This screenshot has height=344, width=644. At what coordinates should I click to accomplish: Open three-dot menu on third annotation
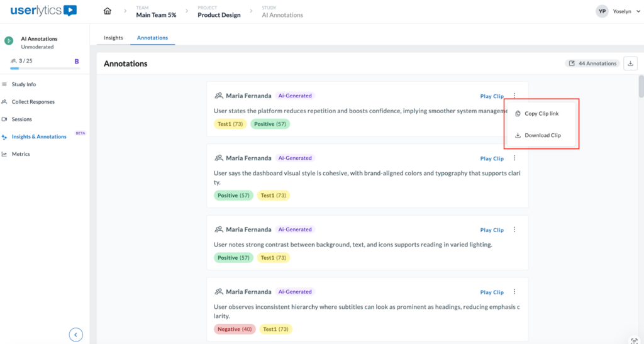[x=514, y=230]
